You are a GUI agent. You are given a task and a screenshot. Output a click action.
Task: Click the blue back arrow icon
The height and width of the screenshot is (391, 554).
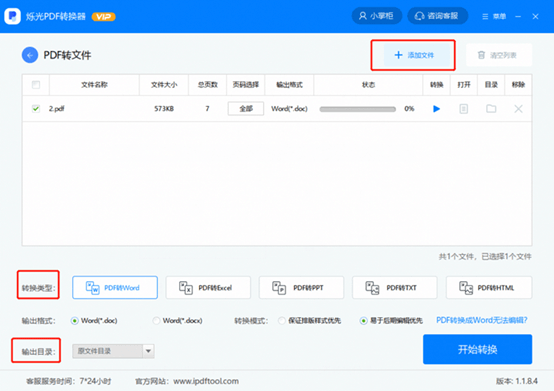click(30, 55)
